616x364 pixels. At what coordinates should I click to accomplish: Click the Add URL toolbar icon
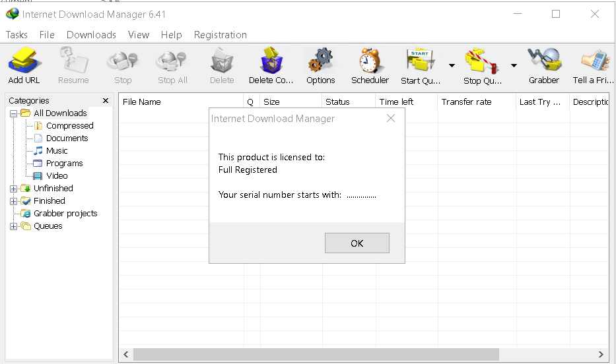[24, 61]
